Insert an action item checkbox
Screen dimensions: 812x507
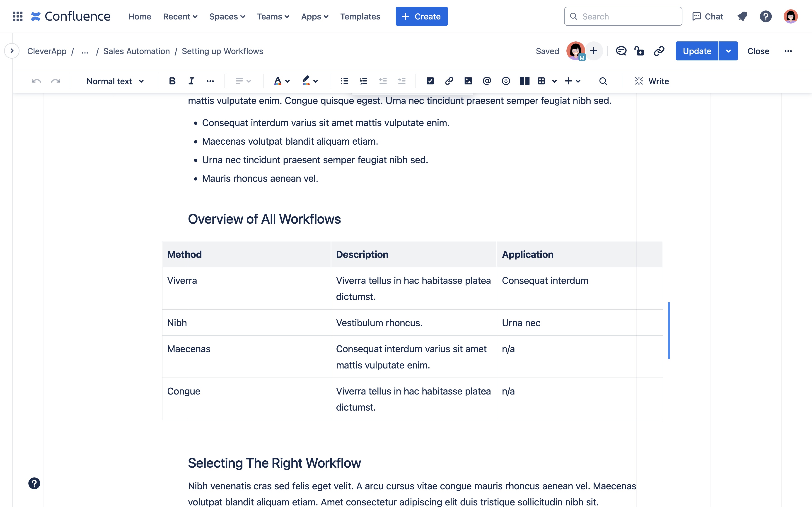point(430,81)
